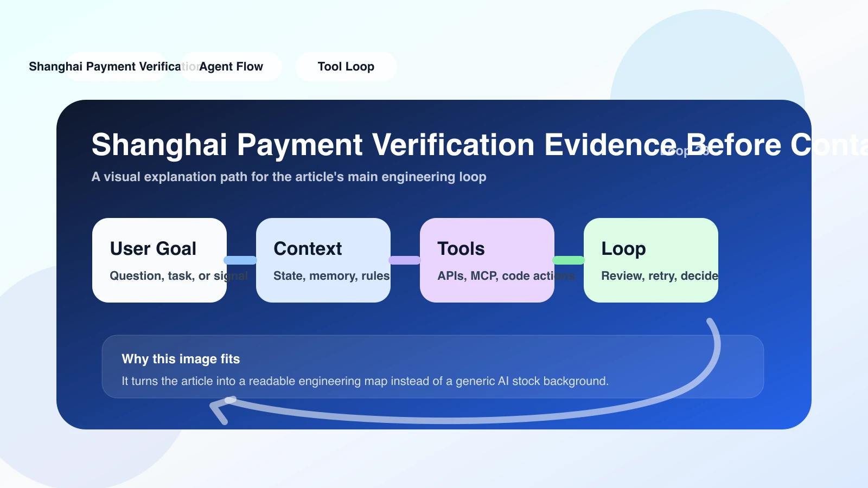
Task: Click 'Question, task, or signal' caption
Action: tap(178, 276)
